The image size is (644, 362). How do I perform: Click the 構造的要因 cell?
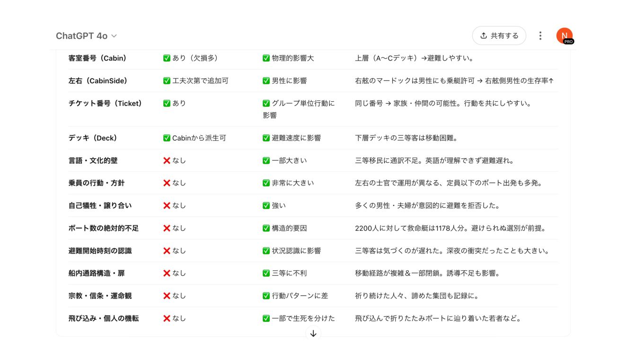(285, 228)
